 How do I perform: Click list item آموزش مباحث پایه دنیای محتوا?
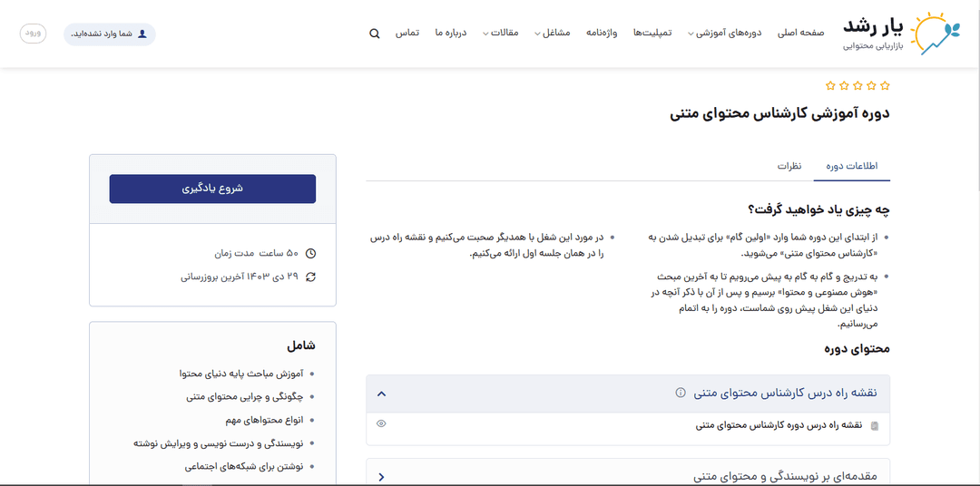tap(240, 374)
